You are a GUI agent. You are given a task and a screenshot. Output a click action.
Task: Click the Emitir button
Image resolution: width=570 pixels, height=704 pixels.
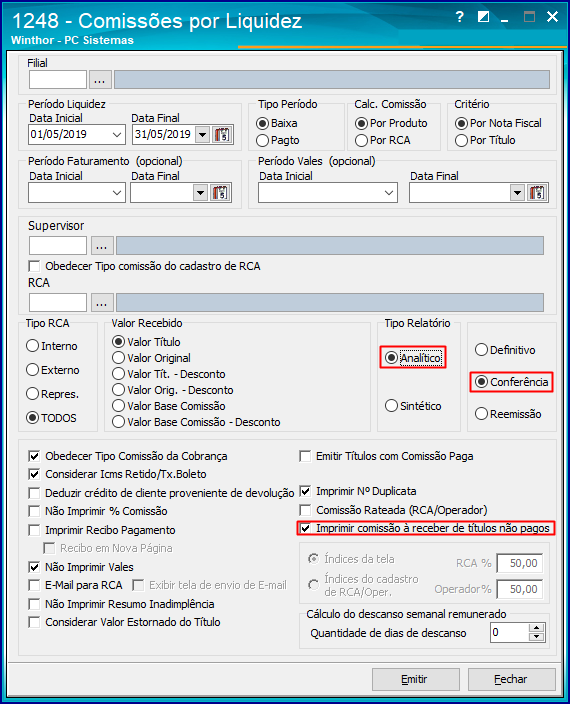click(416, 679)
